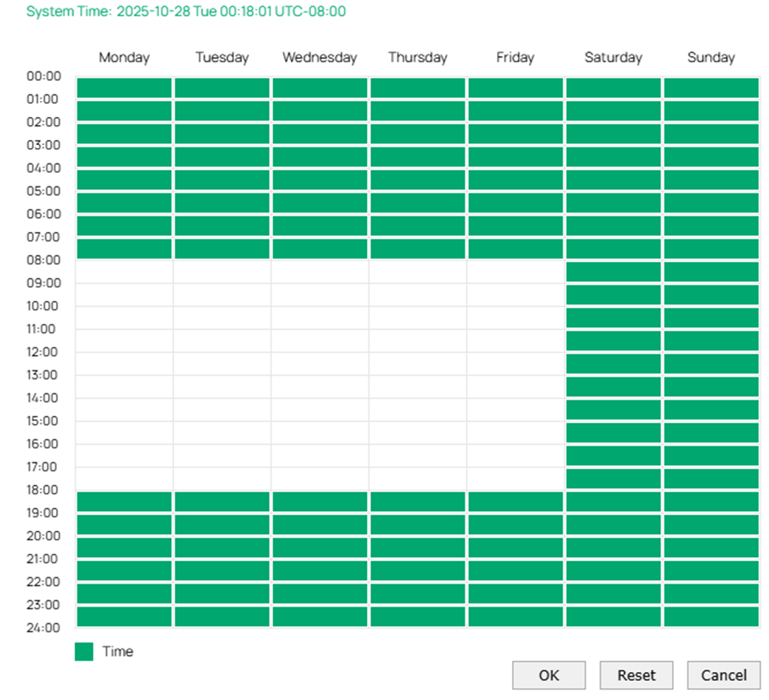Click the Saturday column header
Image resolution: width=769 pixels, height=700 pixels.
613,57
